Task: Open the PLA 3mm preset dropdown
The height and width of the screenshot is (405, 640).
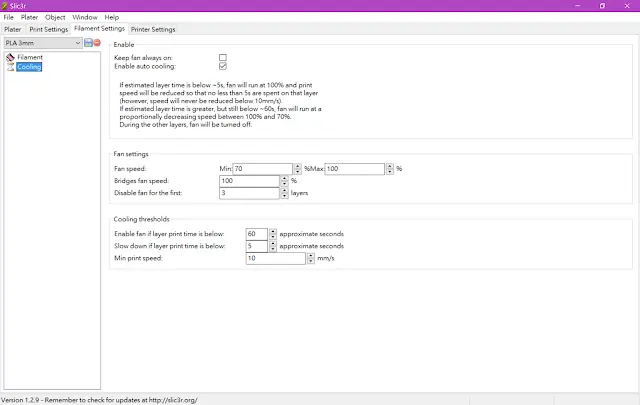Action: click(43, 43)
